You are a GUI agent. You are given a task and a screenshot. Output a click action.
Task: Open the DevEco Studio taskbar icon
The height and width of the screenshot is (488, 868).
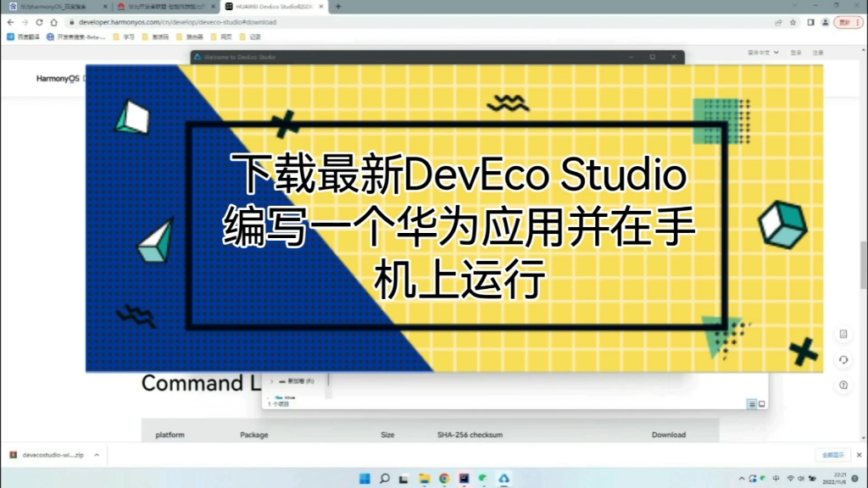pyautogui.click(x=504, y=479)
